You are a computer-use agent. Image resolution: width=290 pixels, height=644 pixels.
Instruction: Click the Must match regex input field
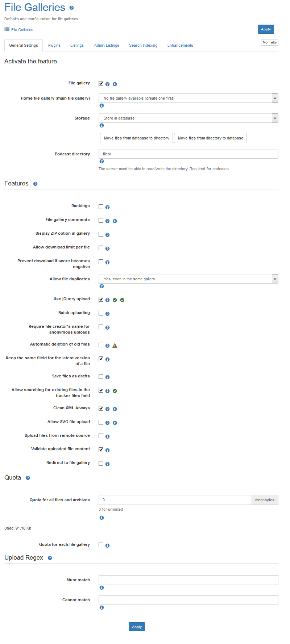point(188,580)
